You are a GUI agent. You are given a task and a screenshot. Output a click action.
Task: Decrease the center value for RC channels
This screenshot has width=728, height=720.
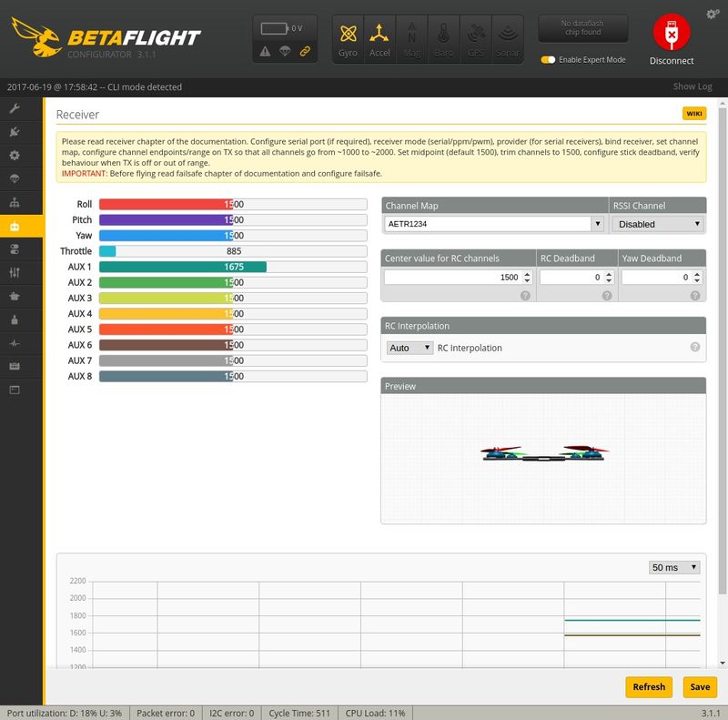pyautogui.click(x=527, y=280)
